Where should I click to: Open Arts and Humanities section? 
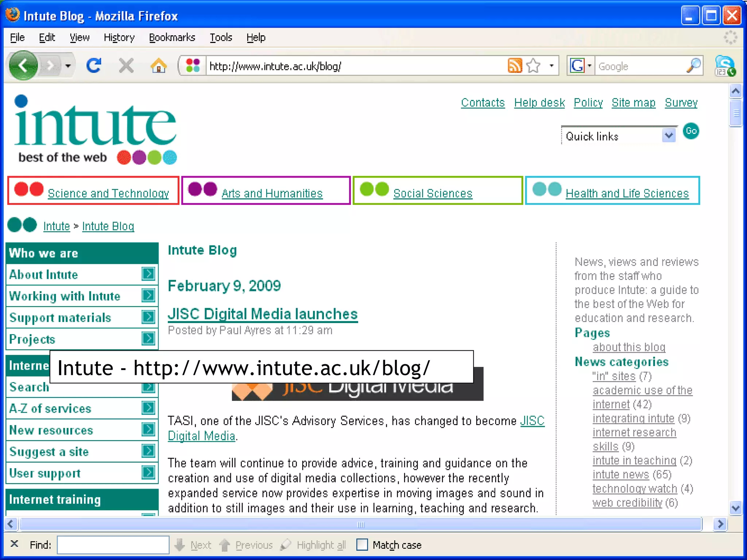click(x=272, y=193)
